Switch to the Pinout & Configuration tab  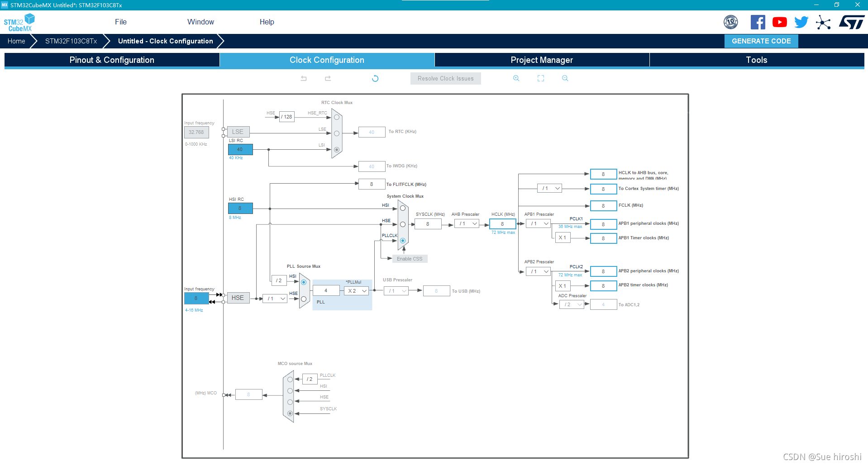click(x=112, y=60)
